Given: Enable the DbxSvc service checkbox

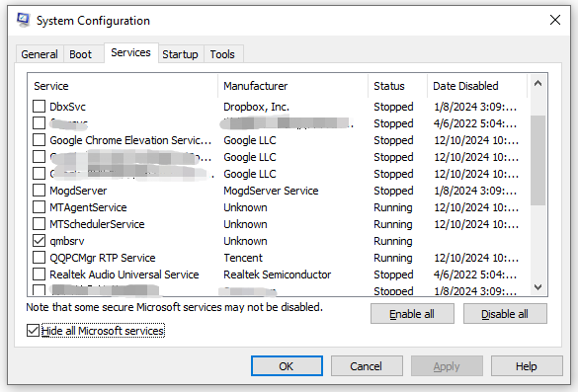Looking at the screenshot, I should click(39, 107).
